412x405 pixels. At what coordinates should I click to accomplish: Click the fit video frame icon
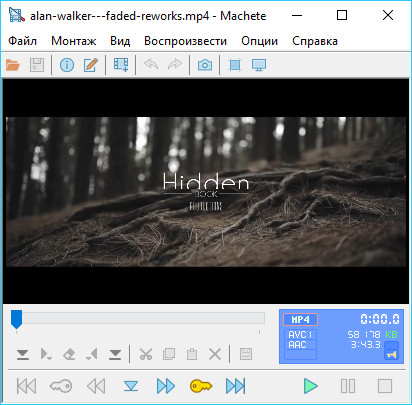[235, 65]
